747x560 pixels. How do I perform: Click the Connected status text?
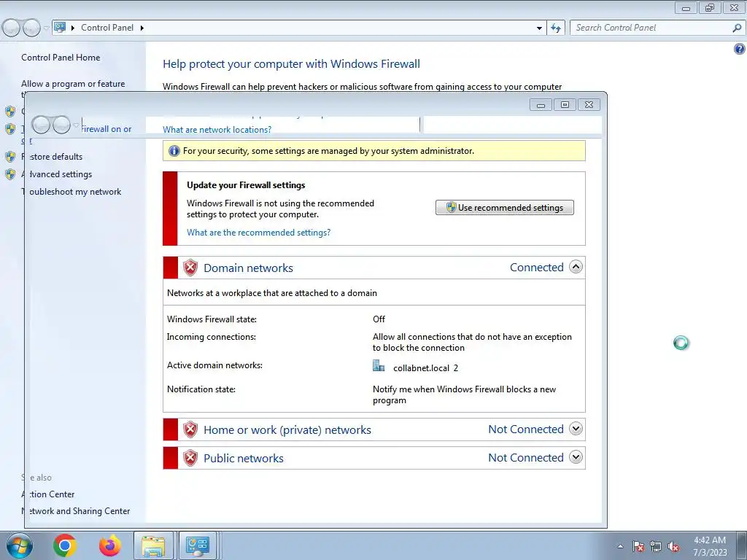pos(536,268)
